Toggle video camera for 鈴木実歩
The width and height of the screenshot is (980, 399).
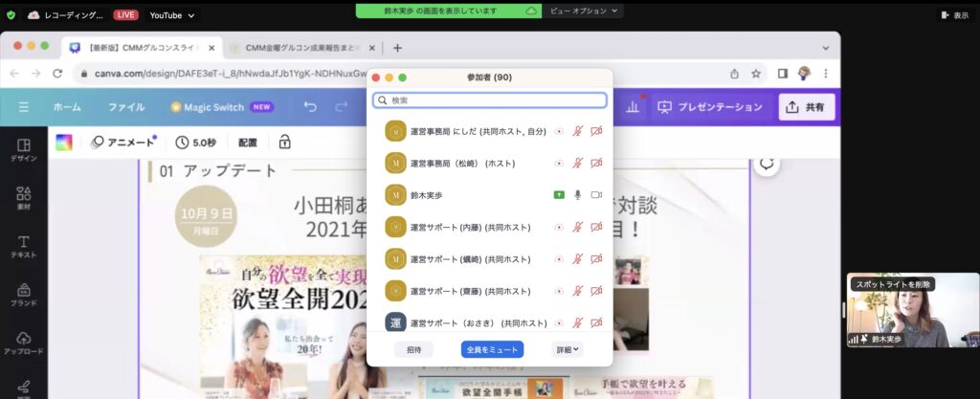point(596,194)
